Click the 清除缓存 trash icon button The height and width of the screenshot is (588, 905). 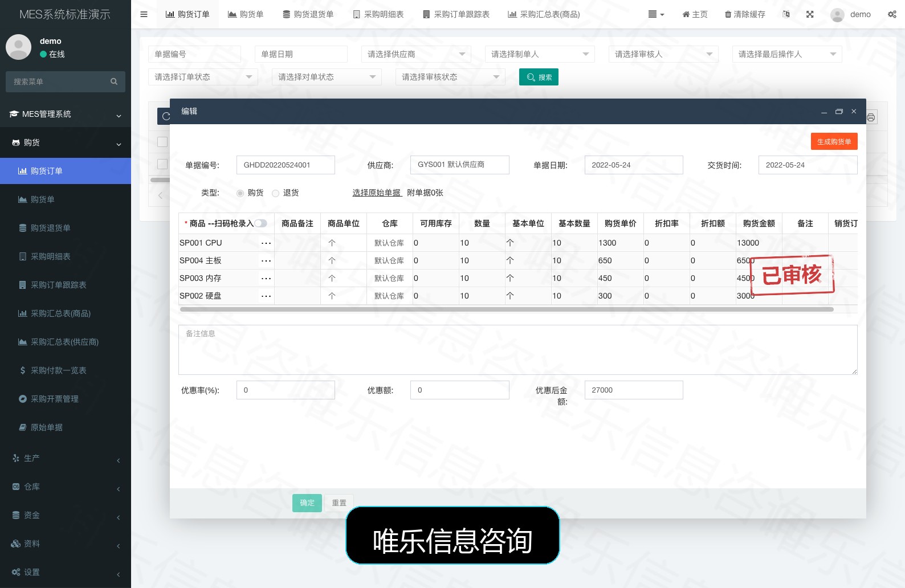coord(745,14)
